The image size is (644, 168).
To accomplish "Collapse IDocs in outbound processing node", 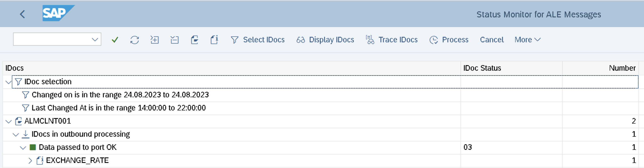I will click(16, 135).
